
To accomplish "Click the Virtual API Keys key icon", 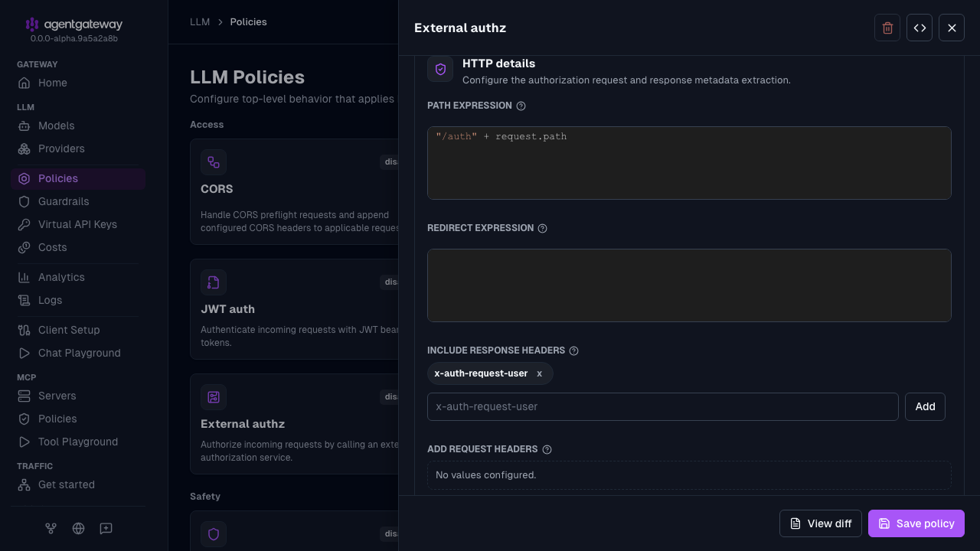I will pyautogui.click(x=24, y=224).
